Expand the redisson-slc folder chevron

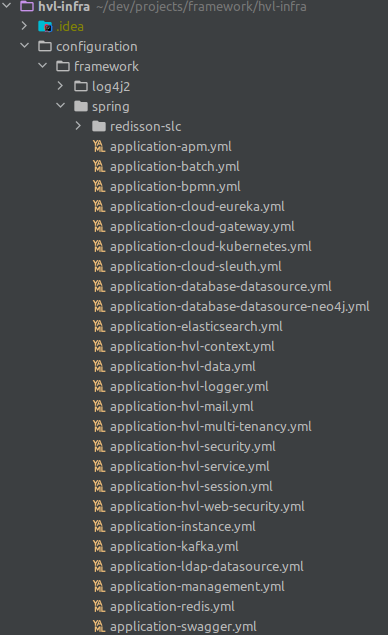[x=78, y=126]
